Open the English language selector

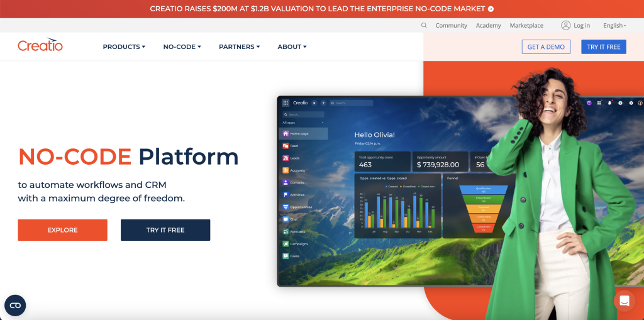614,26
